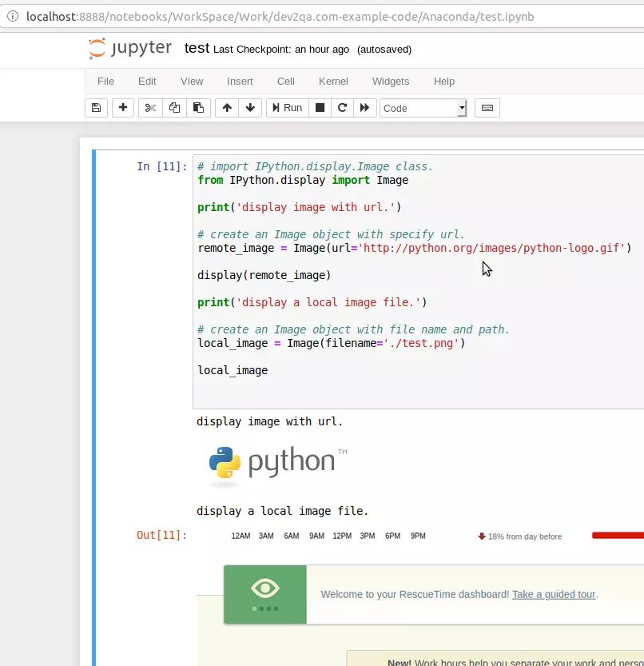Click the display(remote_image) code line
Viewport: 644px width, 666px height.
[x=264, y=275]
